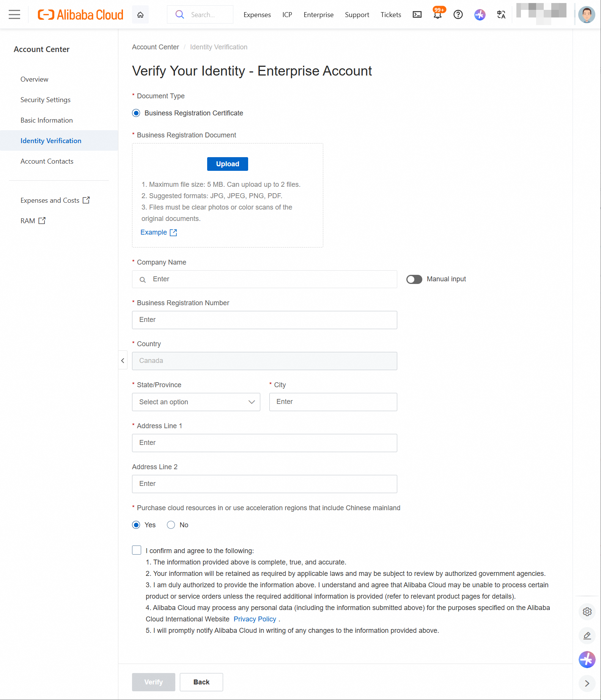The height and width of the screenshot is (700, 601).
Task: Toggle Manual input switch
Action: [414, 279]
